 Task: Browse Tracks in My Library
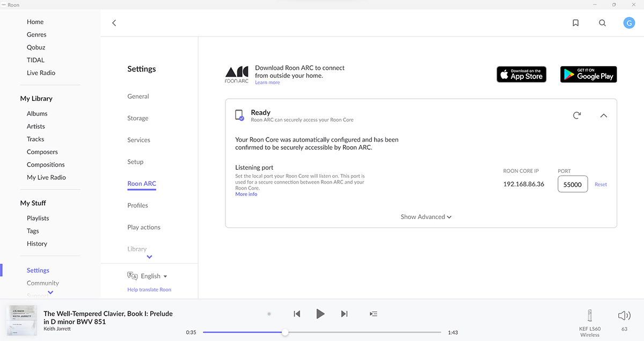(35, 139)
